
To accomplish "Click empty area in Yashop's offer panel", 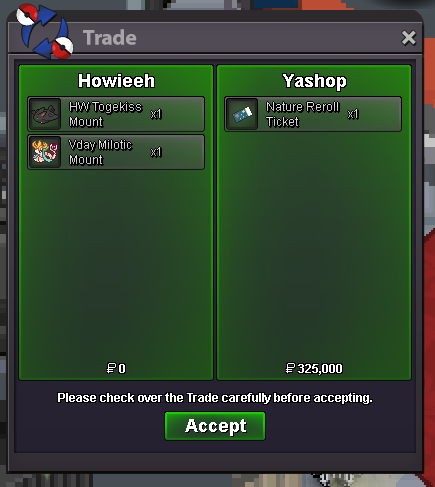I will click(314, 247).
